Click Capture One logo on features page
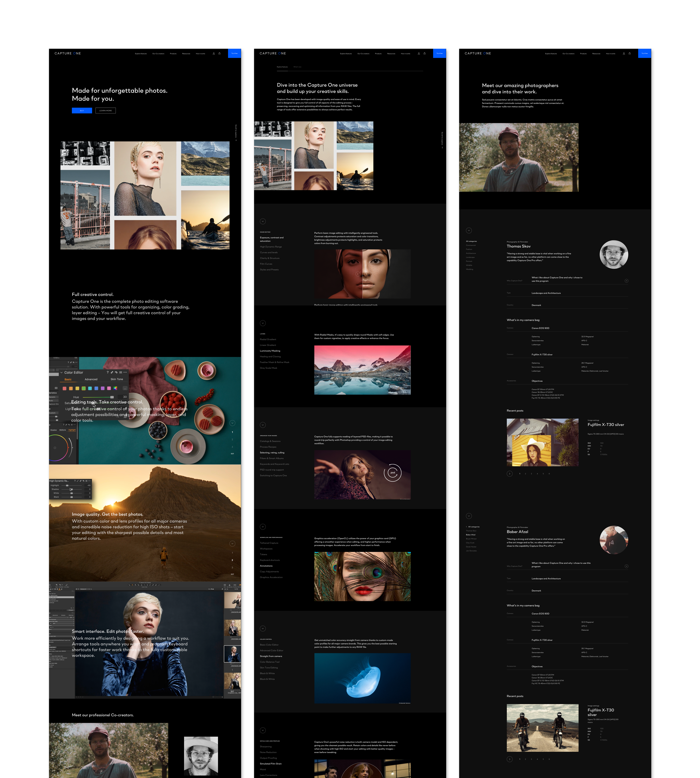Viewport: 700px width, 778px height. (273, 53)
